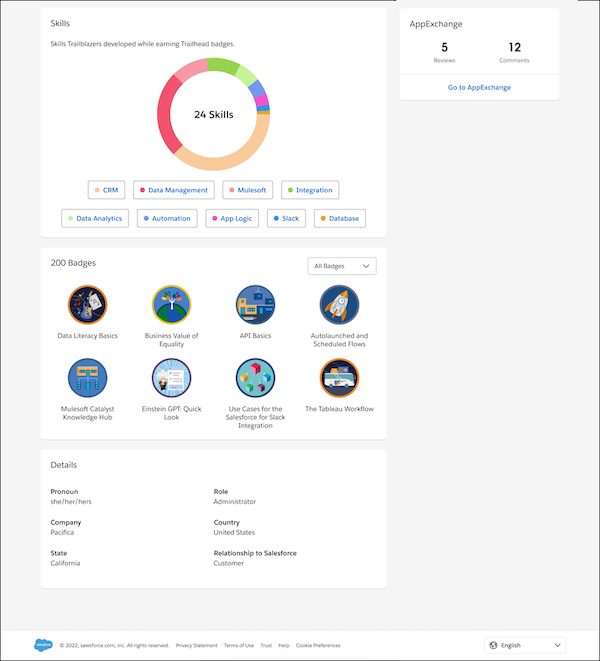Click the API Basics badge title
The width and height of the screenshot is (600, 661).
coord(256,336)
